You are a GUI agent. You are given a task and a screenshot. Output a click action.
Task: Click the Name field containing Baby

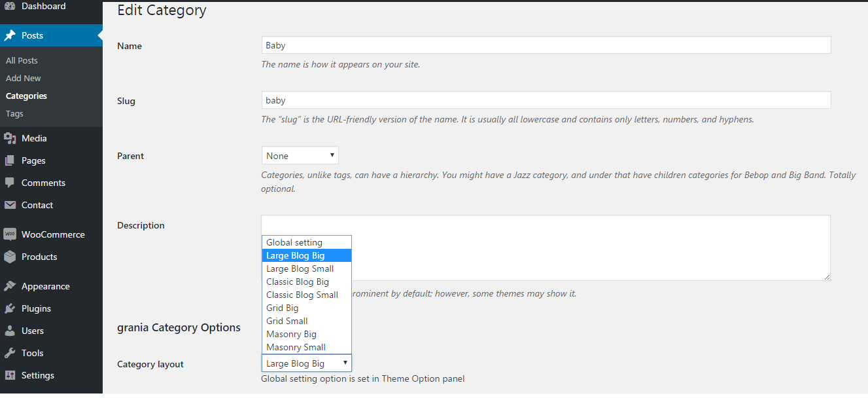click(x=546, y=45)
